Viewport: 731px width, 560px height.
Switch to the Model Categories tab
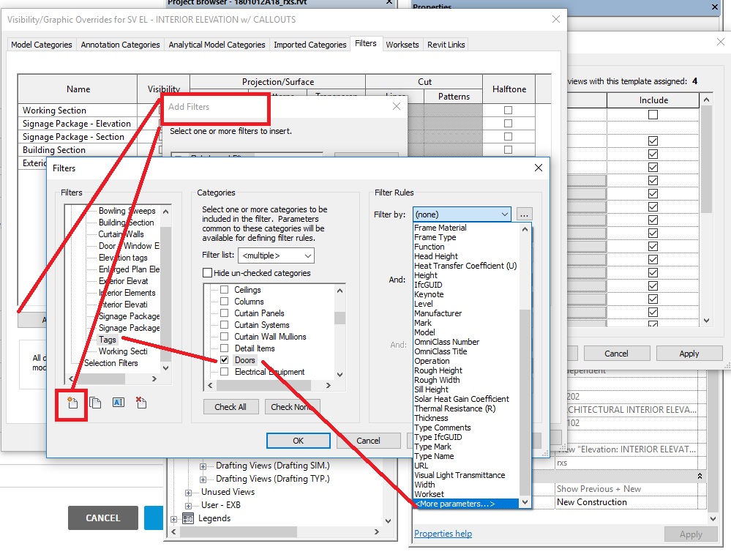(41, 44)
